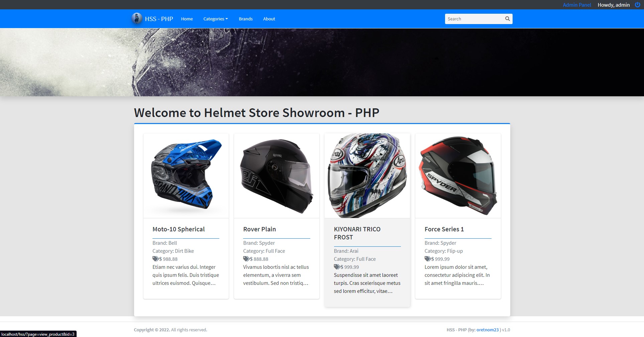The width and height of the screenshot is (644, 337).
Task: Open the Force Series 1 helmet image
Action: [458, 176]
